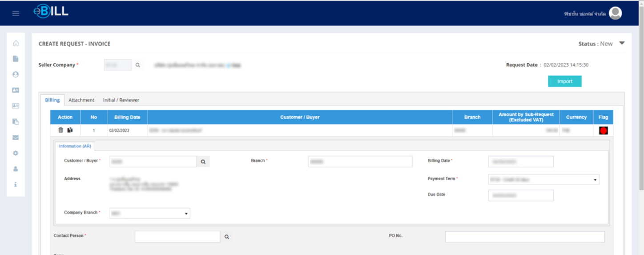Copy billing row 1 using duplicate icon
The height and width of the screenshot is (255, 644).
click(x=70, y=130)
